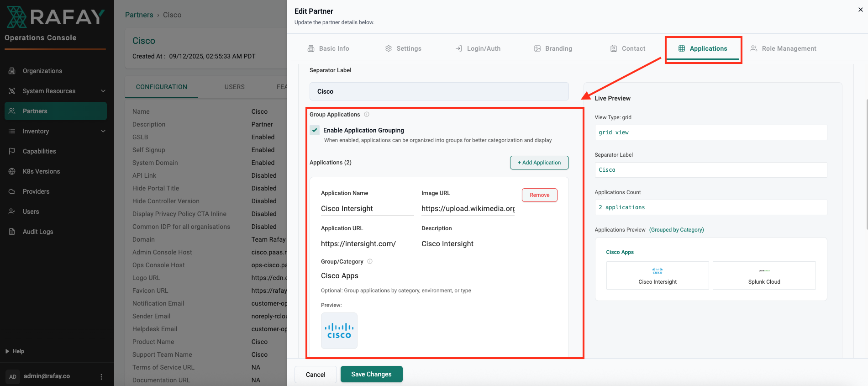Open admin account three-dot menu
The height and width of the screenshot is (386, 868).
click(101, 376)
